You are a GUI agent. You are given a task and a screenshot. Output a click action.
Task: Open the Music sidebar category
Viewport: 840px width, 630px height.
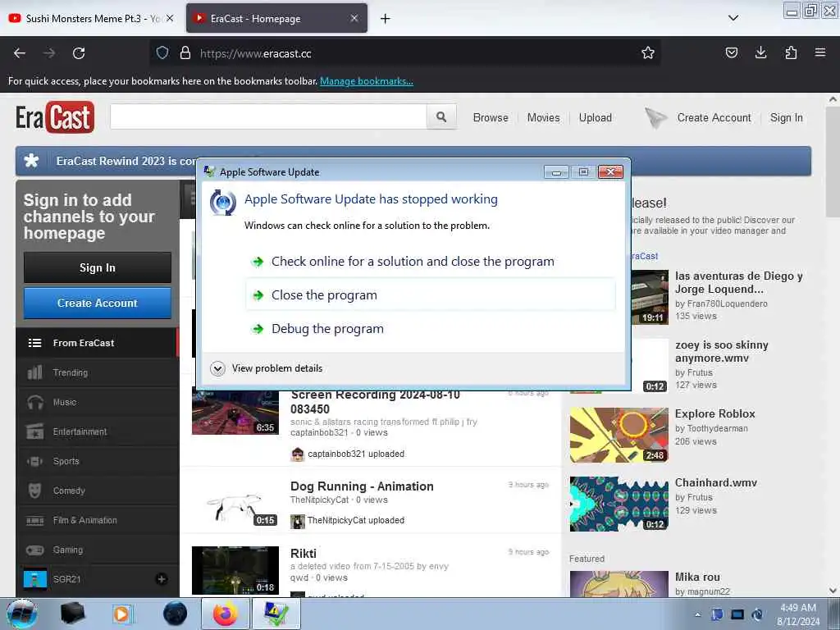(98, 402)
